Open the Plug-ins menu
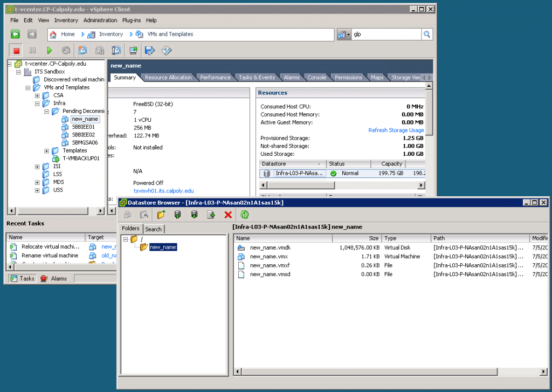The image size is (552, 392). 132,20
